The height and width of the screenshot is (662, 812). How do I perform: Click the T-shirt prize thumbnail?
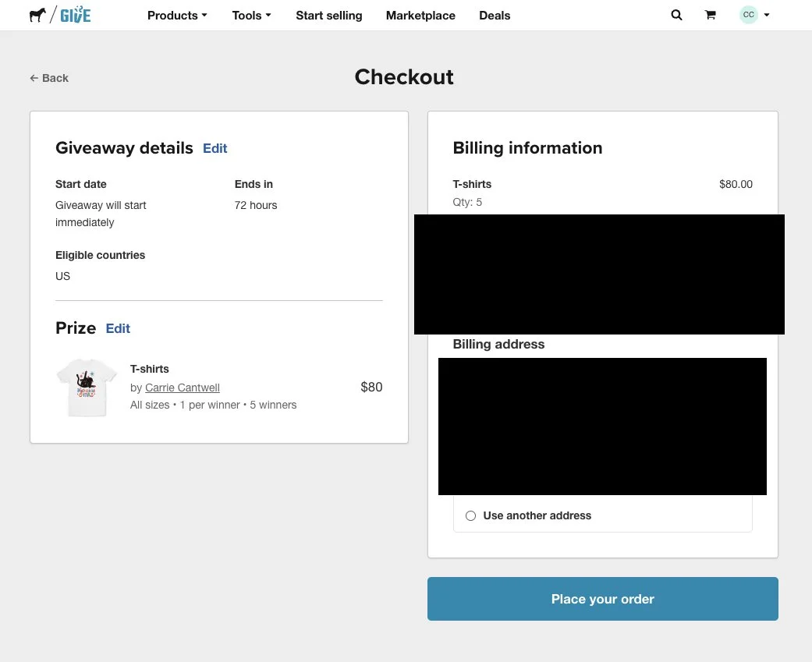87,388
